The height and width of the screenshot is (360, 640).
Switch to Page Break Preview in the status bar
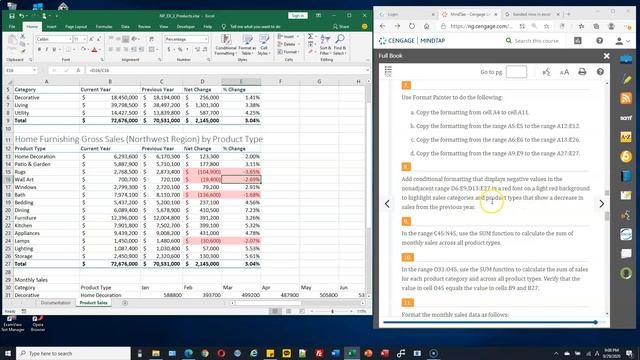[x=302, y=311]
